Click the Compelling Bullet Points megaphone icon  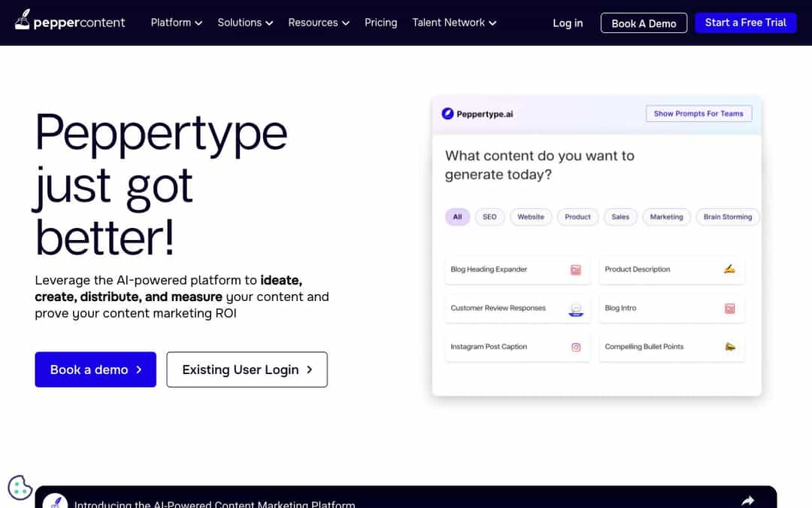(x=729, y=346)
